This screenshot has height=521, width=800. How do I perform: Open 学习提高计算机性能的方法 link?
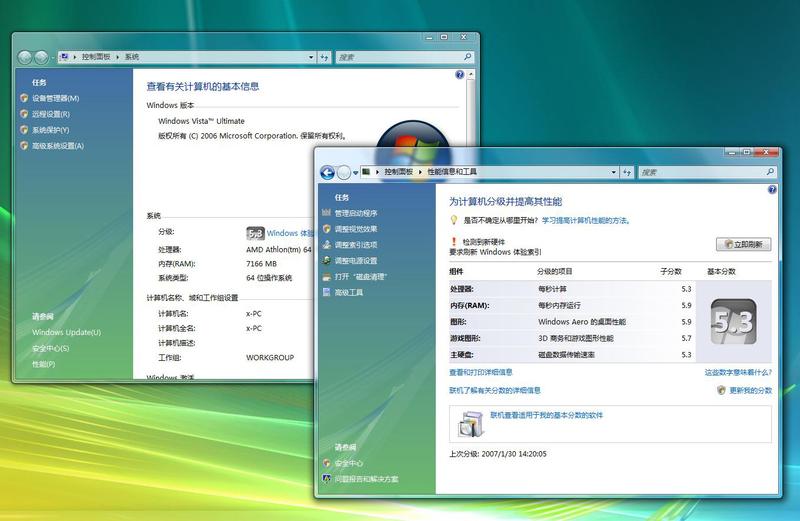click(x=586, y=220)
